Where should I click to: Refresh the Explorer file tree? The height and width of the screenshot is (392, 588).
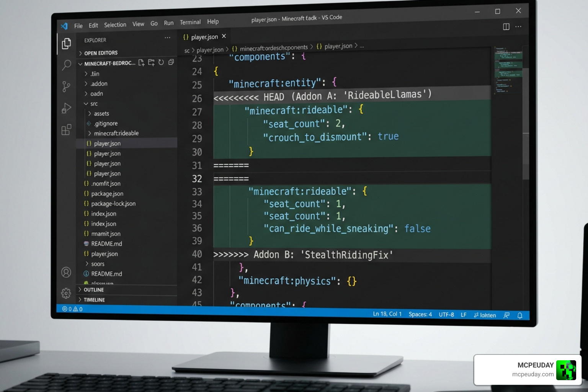[161, 62]
